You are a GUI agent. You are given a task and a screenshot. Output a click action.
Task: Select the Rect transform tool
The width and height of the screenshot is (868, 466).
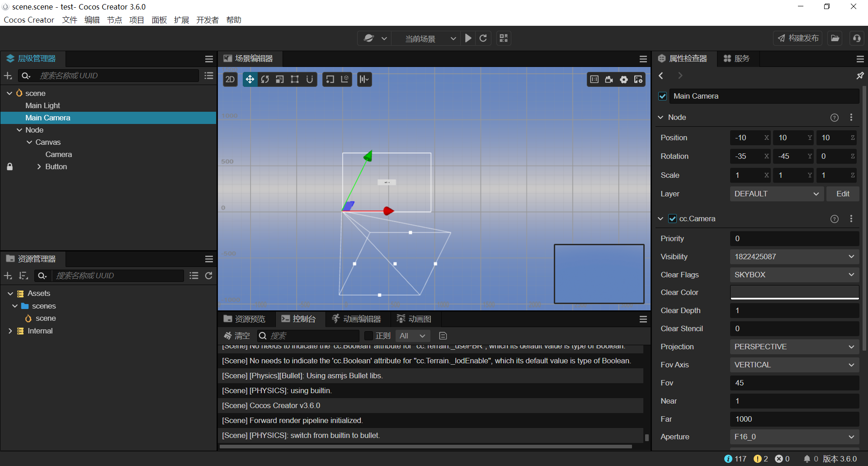point(295,80)
